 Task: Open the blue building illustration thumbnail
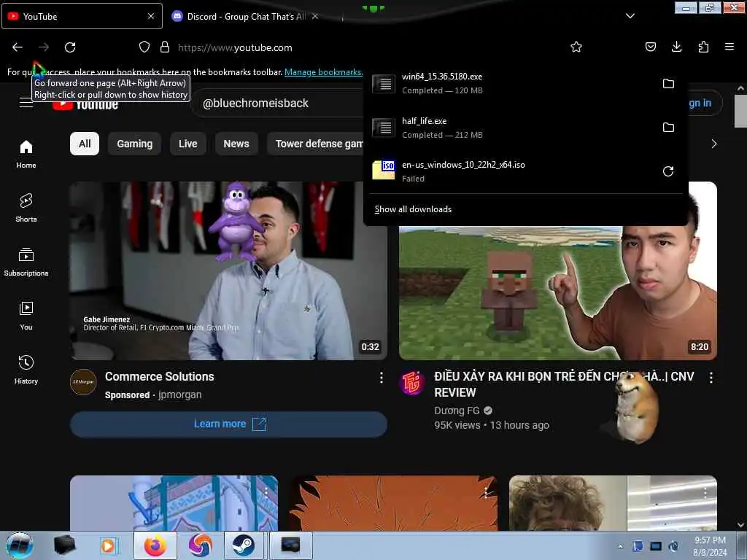coord(174,503)
